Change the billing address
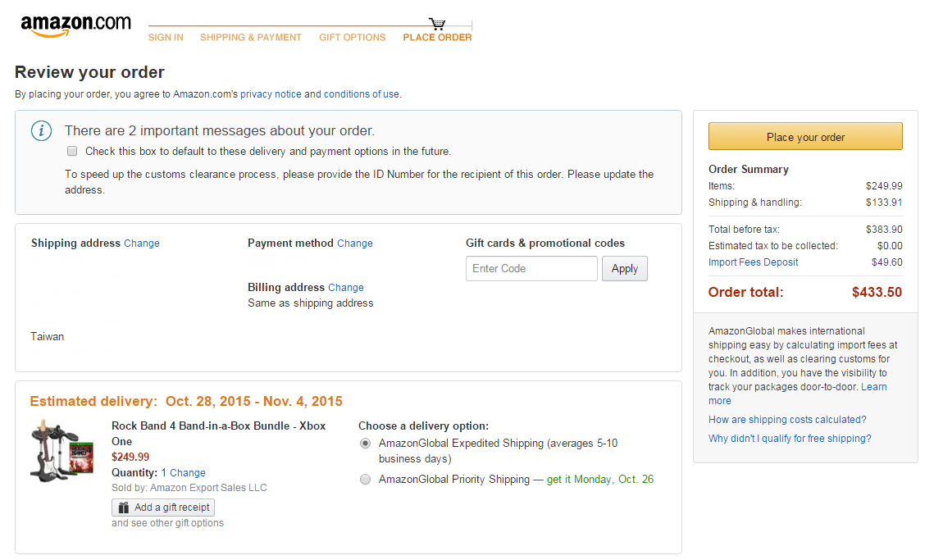Image resolution: width=934 pixels, height=560 pixels. click(346, 288)
